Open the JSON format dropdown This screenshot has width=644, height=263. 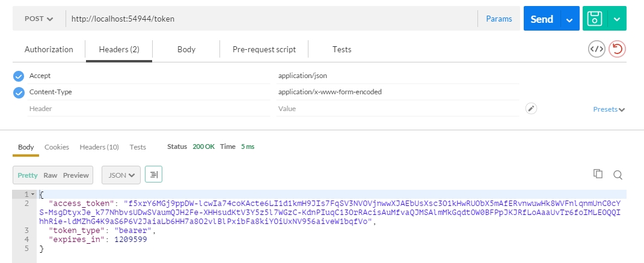click(121, 175)
